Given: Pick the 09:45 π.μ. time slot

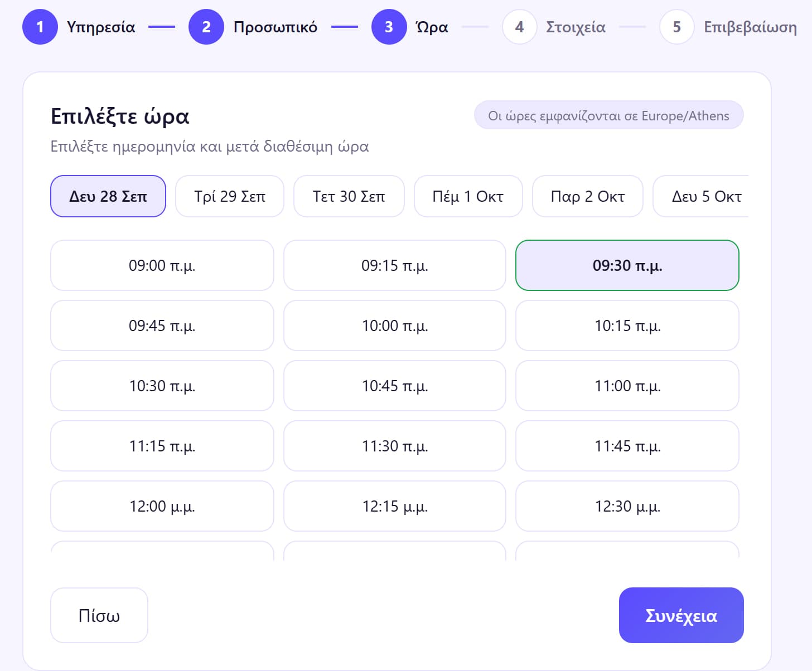Looking at the screenshot, I should pyautogui.click(x=162, y=325).
